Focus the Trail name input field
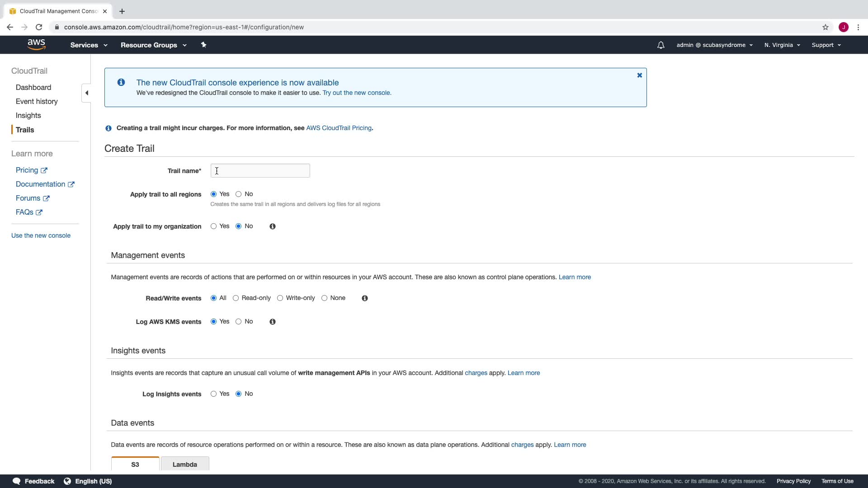868x488 pixels. (260, 171)
